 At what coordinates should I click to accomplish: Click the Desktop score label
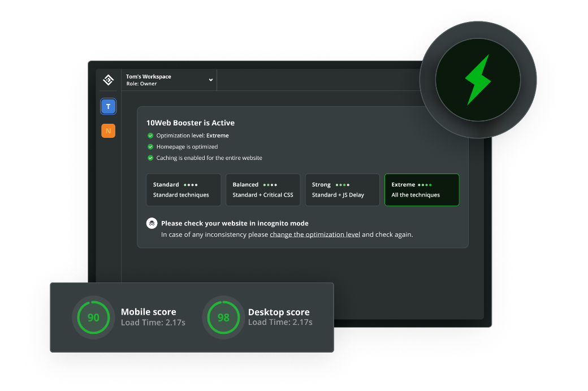(x=279, y=312)
